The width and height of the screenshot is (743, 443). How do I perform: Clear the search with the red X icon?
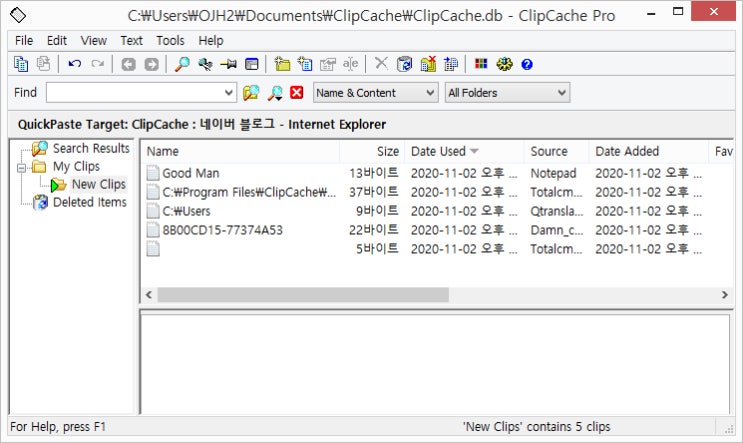(x=297, y=92)
